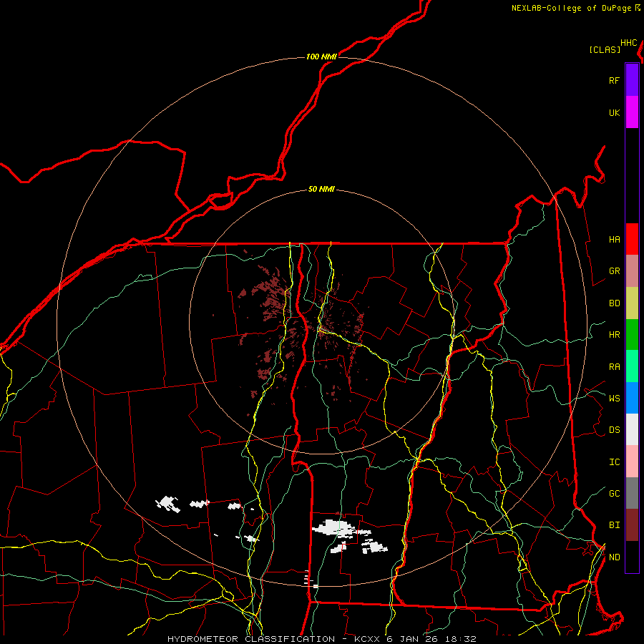The height and width of the screenshot is (644, 644).
Task: Click the UK legend label
Action: pos(614,112)
